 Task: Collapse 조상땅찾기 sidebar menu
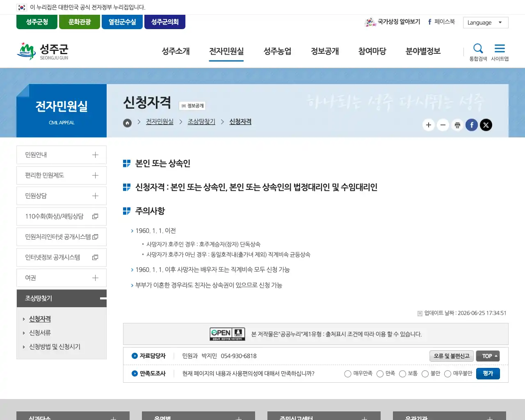coord(62,298)
